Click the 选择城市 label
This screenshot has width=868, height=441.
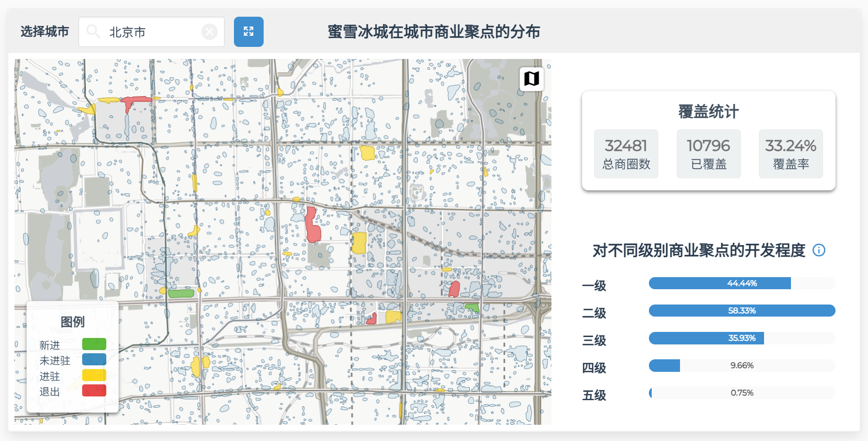tap(45, 32)
